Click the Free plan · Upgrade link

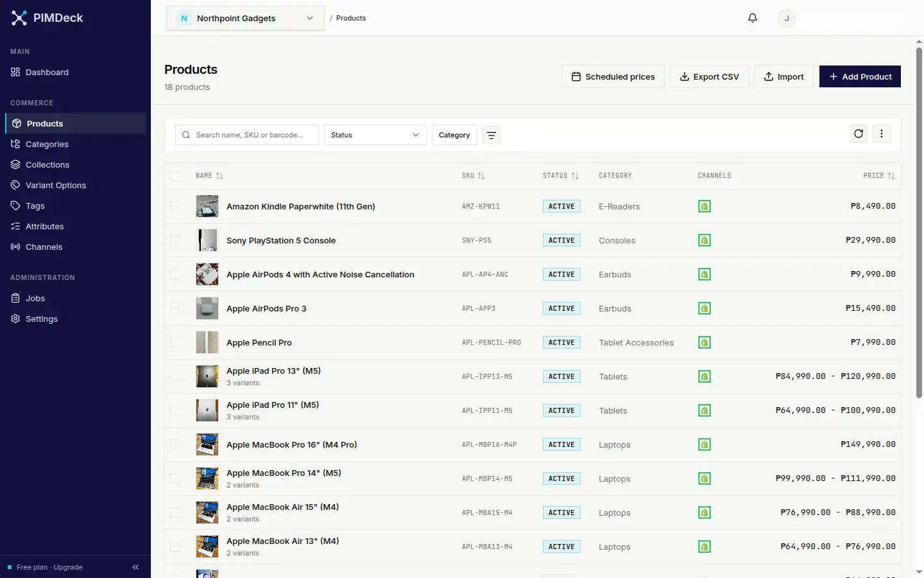(x=49, y=567)
